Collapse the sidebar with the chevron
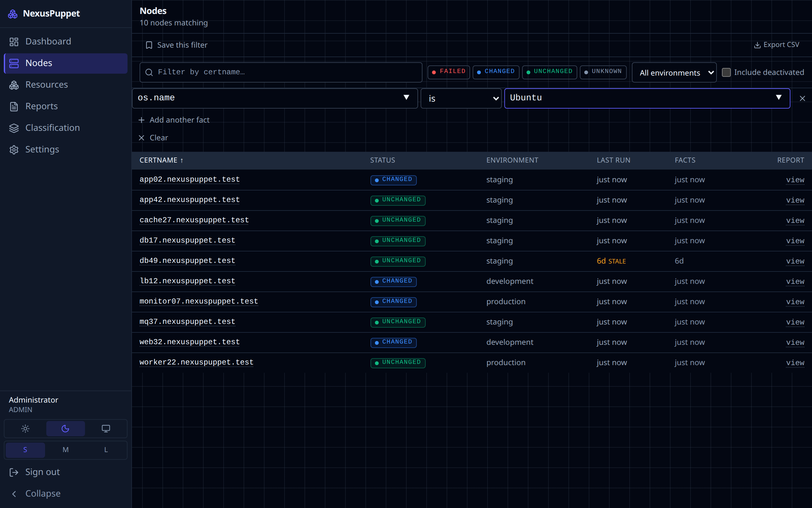Image resolution: width=812 pixels, height=508 pixels. (14, 494)
